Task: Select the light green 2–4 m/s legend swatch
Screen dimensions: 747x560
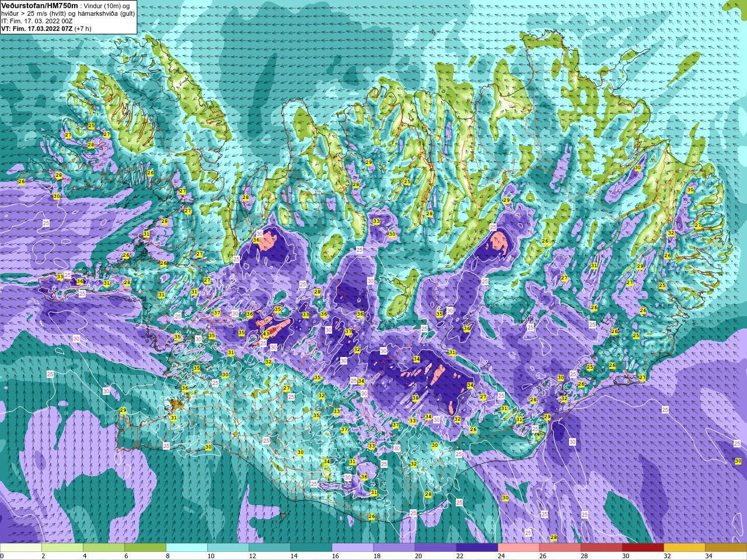Action: (x=62, y=548)
